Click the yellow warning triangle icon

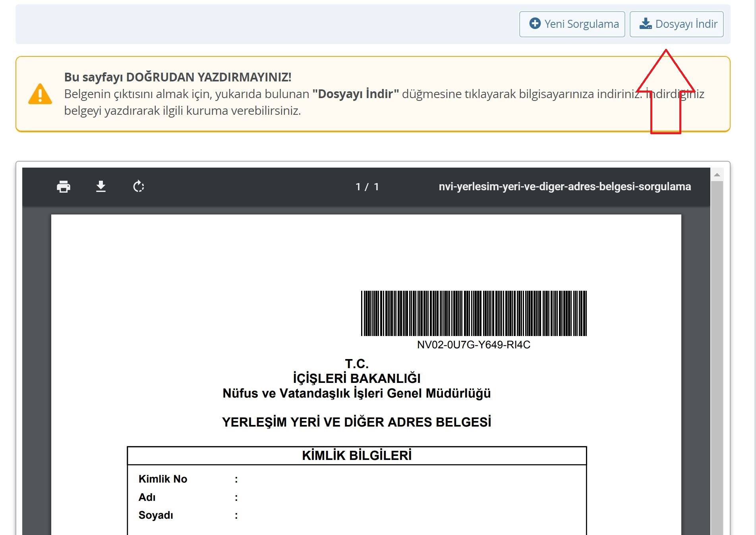[40, 94]
